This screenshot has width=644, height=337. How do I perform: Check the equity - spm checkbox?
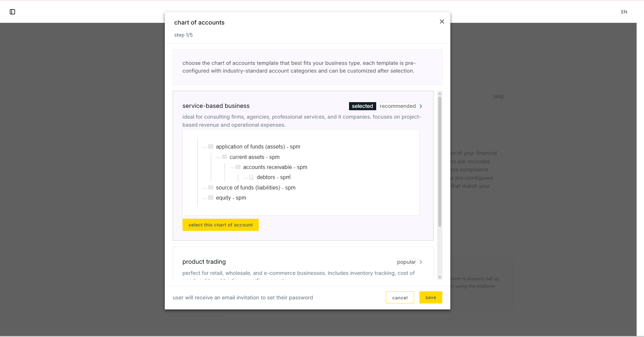coord(210,198)
